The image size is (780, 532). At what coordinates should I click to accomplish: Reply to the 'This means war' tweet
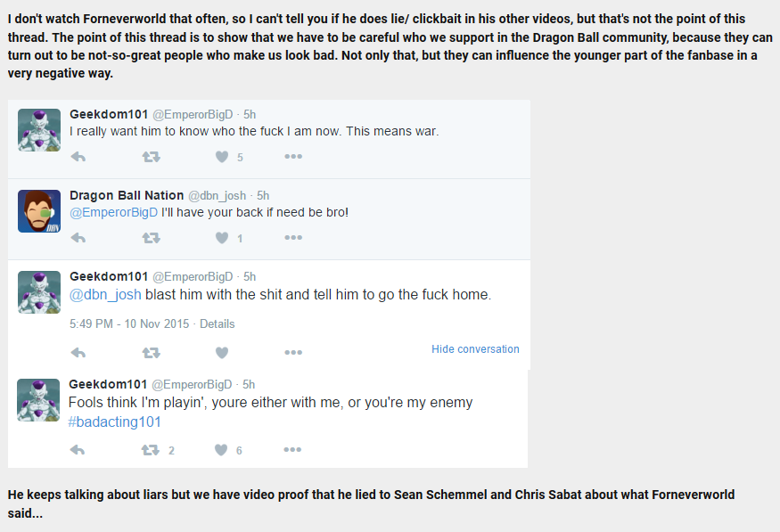click(x=78, y=157)
